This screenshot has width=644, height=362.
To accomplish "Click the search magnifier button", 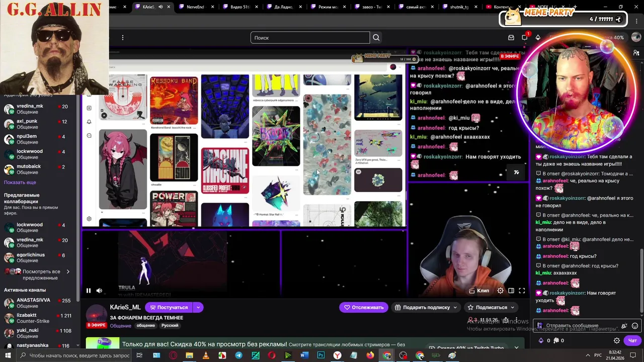I will pyautogui.click(x=376, y=38).
